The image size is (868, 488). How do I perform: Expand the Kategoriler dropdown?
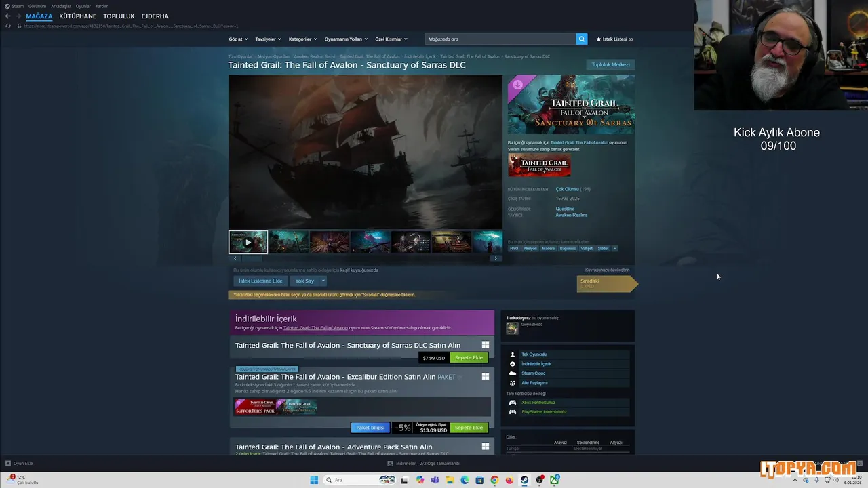pyautogui.click(x=302, y=39)
